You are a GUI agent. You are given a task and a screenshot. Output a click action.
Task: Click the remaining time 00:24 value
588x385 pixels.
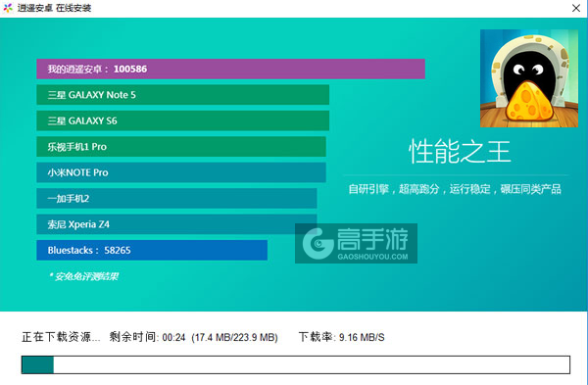pos(174,337)
